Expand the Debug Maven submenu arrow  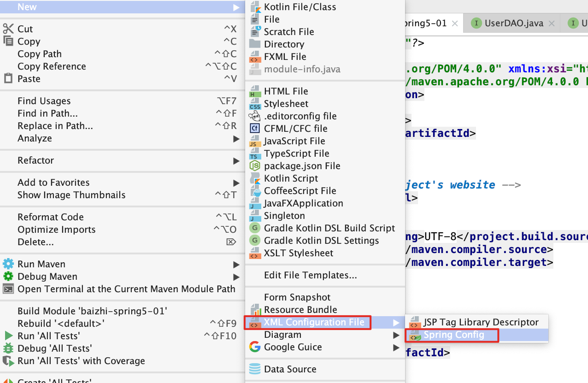pos(236,277)
